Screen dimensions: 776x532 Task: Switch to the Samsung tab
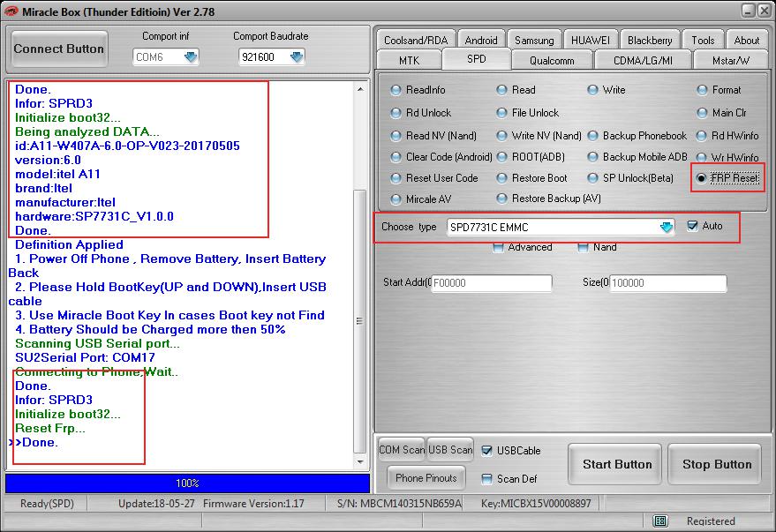pos(534,40)
